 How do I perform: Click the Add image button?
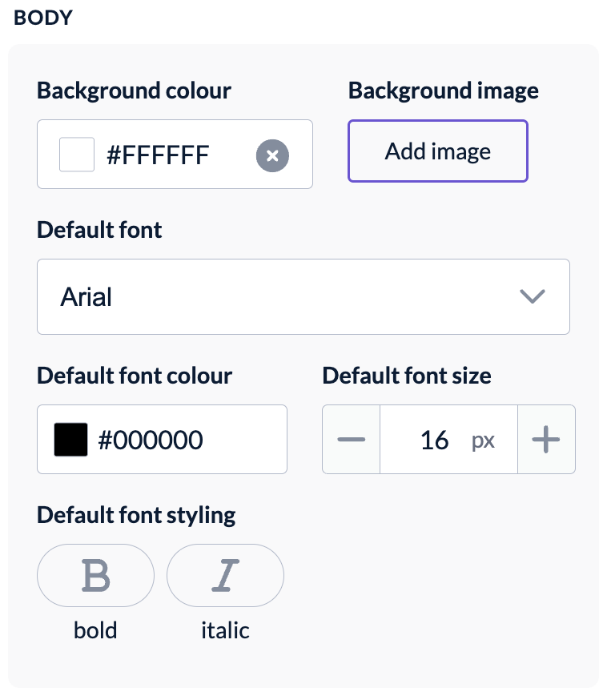click(438, 151)
